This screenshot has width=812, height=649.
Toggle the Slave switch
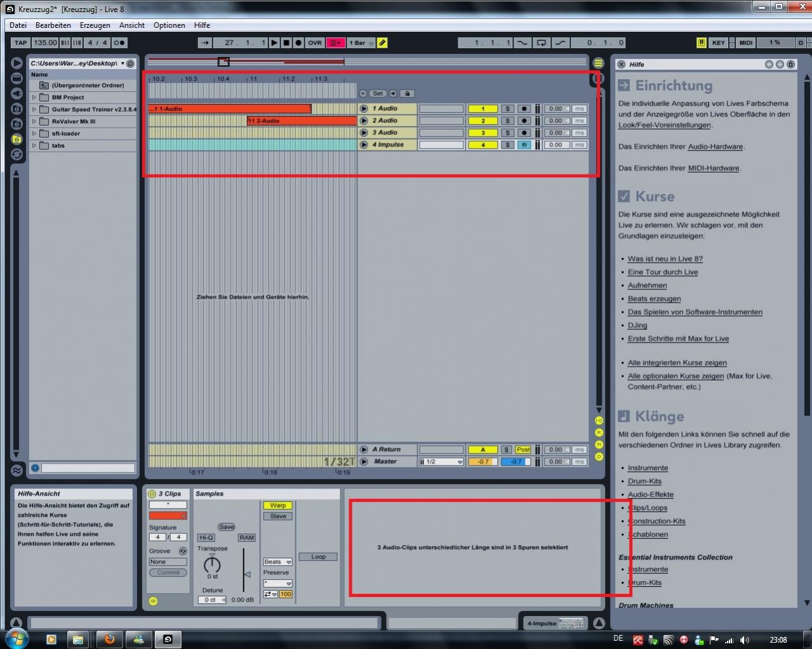coord(277,516)
